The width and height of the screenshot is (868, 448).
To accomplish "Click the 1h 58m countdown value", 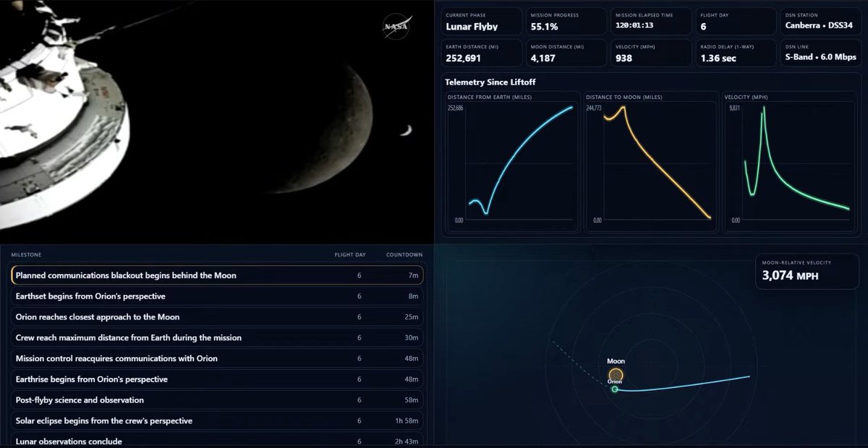I will (x=407, y=421).
